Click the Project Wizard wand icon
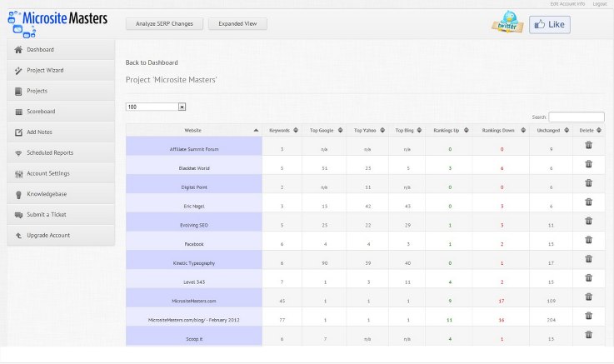 (x=18, y=71)
